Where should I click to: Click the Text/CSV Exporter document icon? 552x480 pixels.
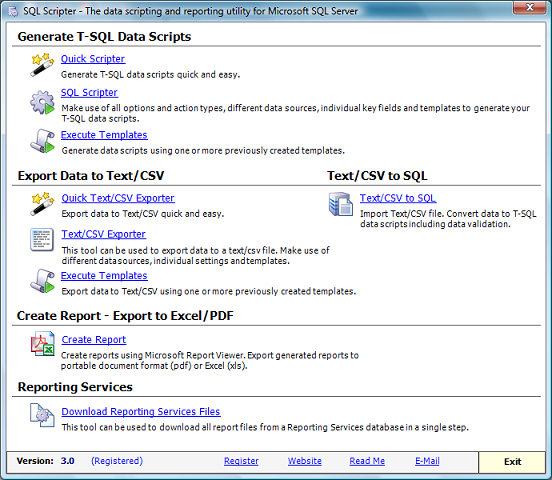pyautogui.click(x=42, y=240)
